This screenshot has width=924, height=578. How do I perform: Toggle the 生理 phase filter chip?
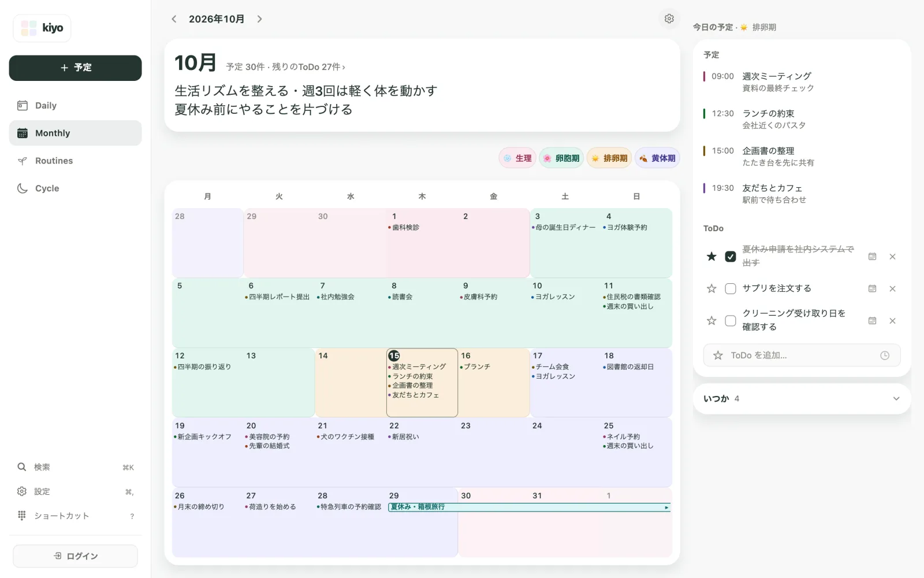[x=517, y=158]
